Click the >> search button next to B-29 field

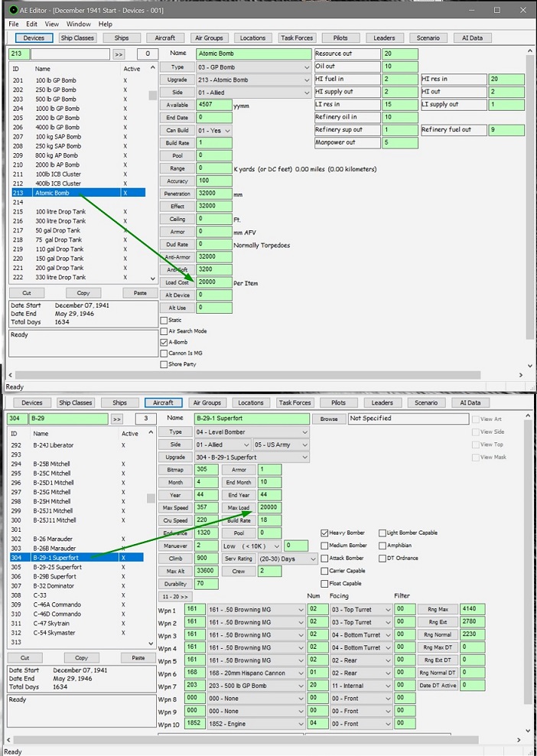[116, 419]
